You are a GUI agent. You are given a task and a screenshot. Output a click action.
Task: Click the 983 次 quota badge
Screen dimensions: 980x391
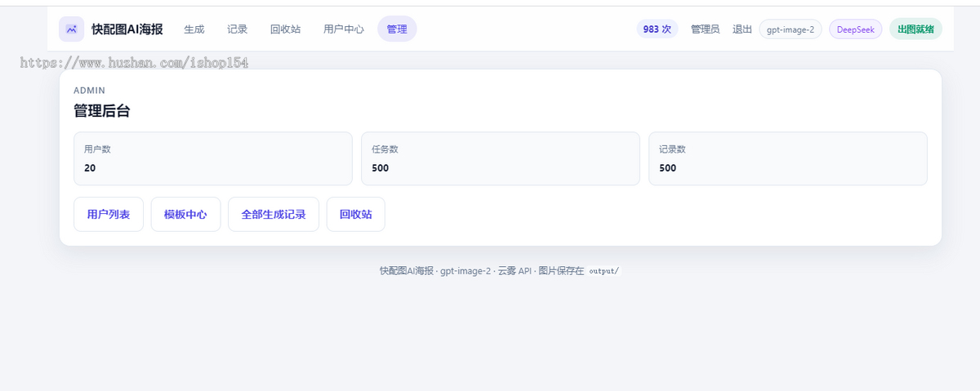tap(657, 29)
